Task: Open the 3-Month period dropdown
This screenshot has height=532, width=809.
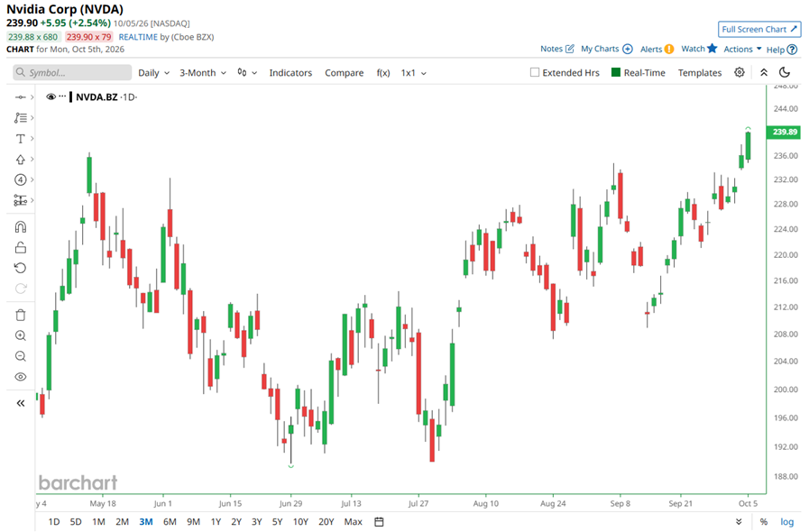Action: (203, 73)
